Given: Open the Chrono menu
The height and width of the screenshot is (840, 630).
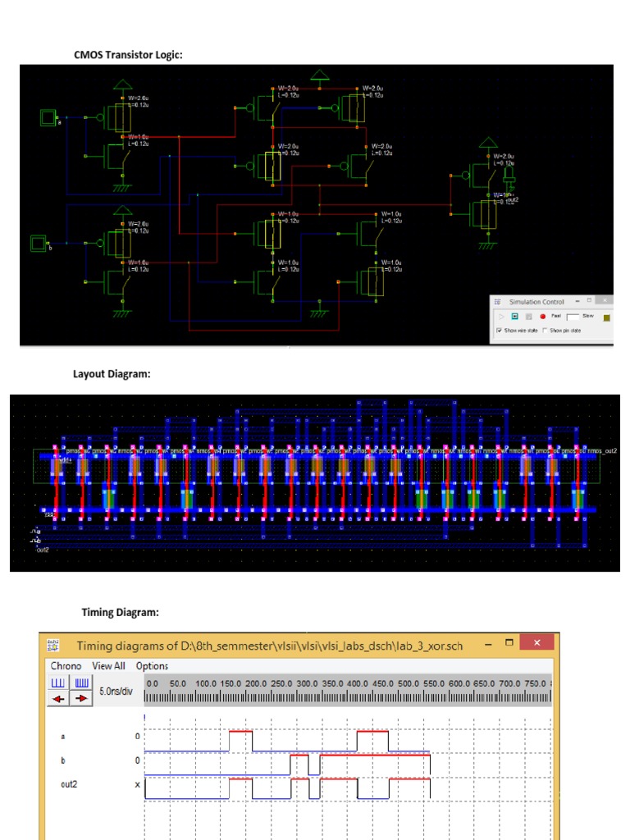Looking at the screenshot, I should click(66, 666).
